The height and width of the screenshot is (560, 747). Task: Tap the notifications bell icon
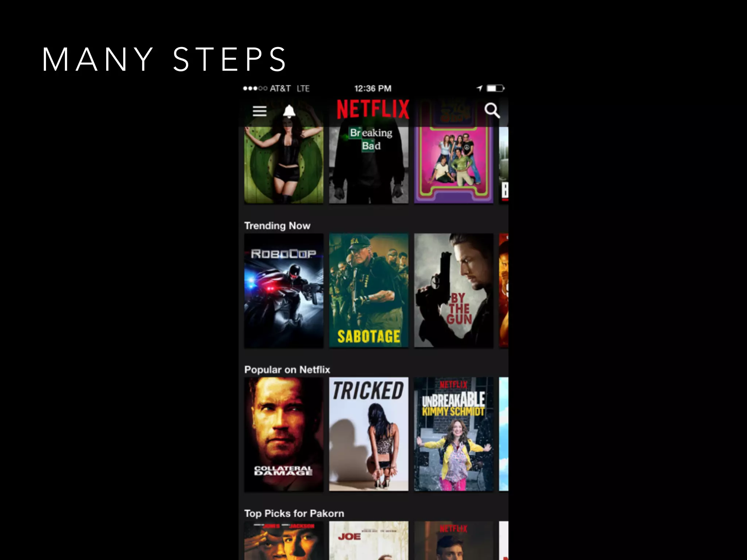289,111
